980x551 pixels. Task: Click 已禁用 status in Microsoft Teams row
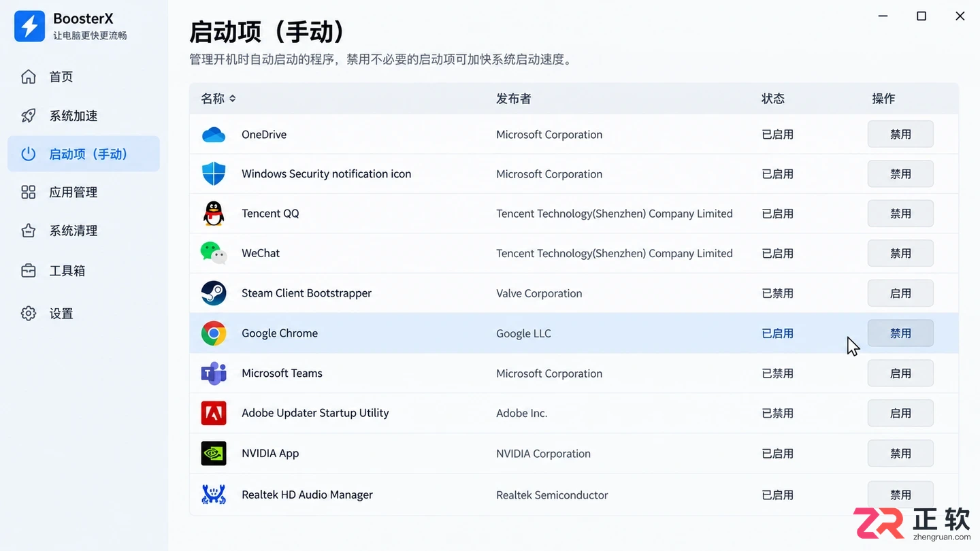click(x=777, y=373)
